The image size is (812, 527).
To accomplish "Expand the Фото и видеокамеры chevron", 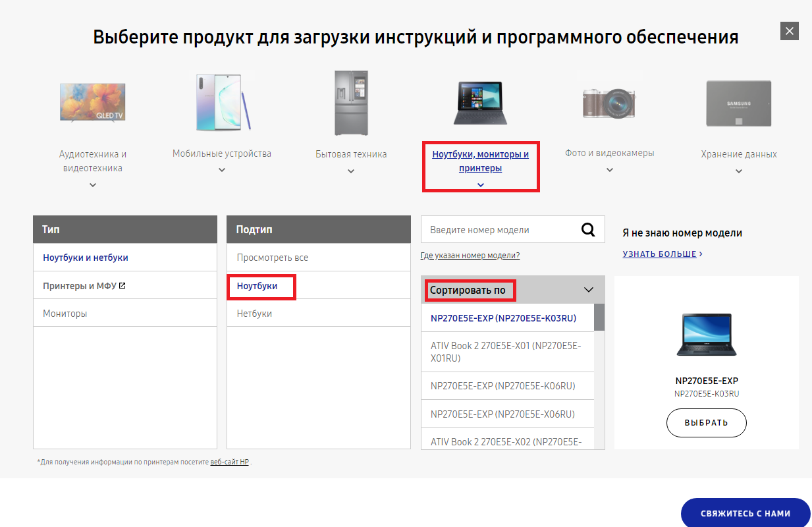I will [x=609, y=169].
